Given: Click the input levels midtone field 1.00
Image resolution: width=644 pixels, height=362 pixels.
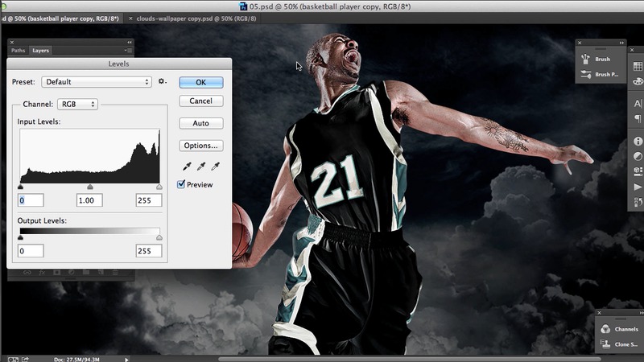Looking at the screenshot, I should (89, 200).
